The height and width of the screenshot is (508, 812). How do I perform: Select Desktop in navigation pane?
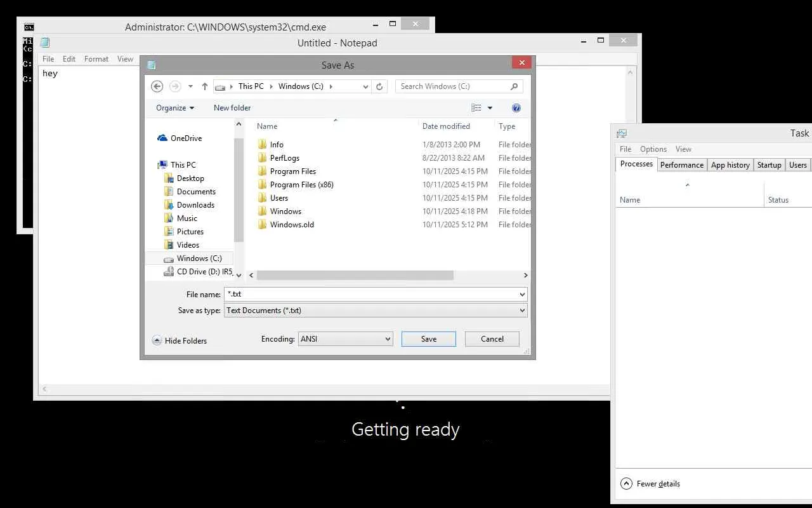[x=190, y=178]
